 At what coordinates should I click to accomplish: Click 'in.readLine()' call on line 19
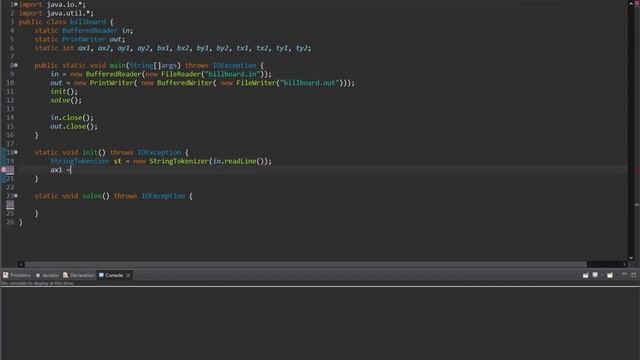coord(239,161)
